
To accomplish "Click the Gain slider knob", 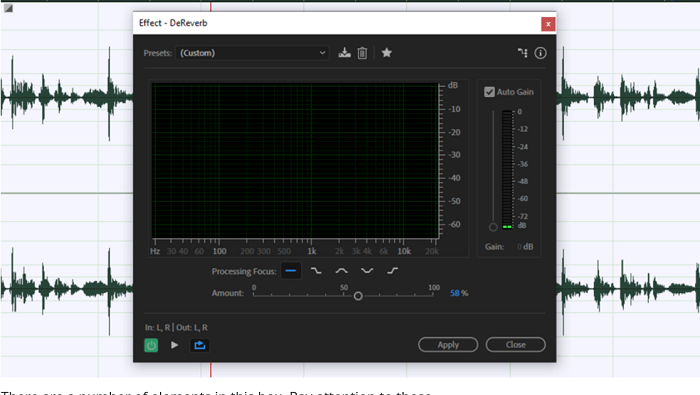I will (493, 227).
